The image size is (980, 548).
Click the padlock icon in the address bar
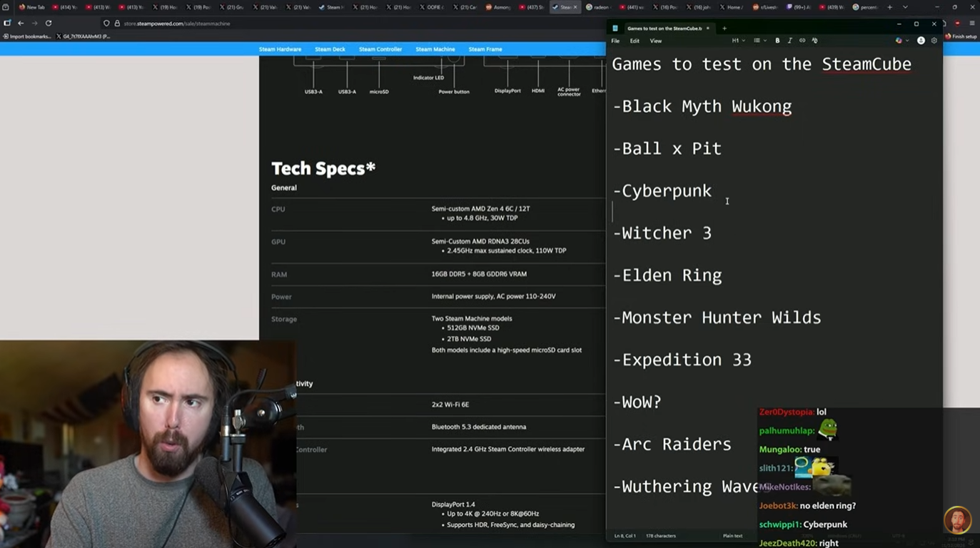point(117,24)
